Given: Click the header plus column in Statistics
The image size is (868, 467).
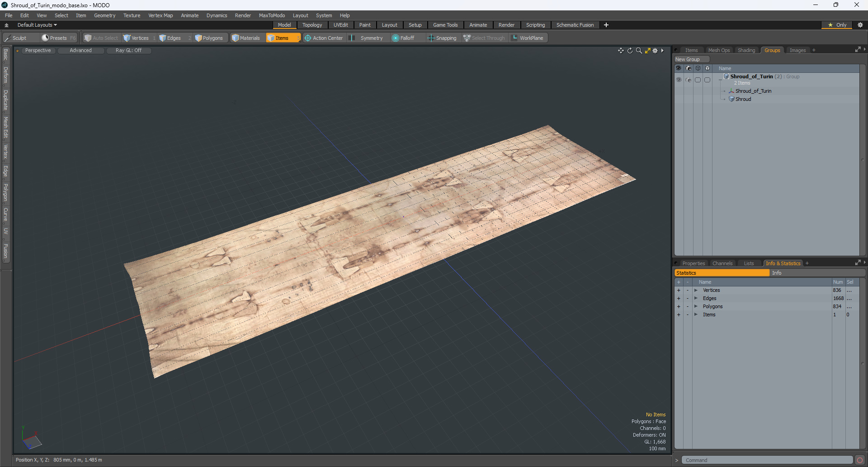Looking at the screenshot, I should coord(679,282).
